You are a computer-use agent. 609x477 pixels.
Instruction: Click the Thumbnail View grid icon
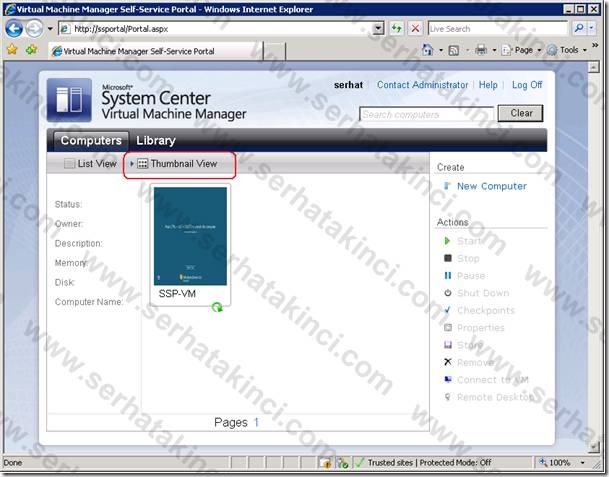[x=143, y=164]
